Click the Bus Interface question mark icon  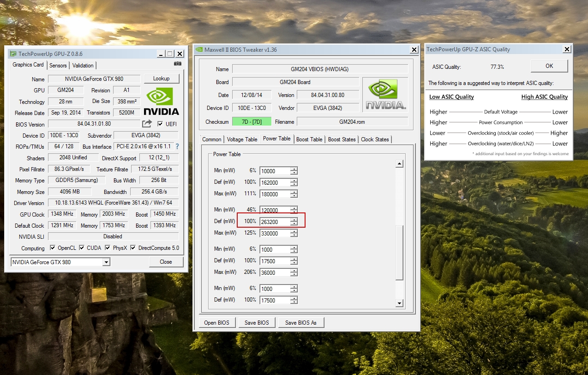(x=177, y=146)
